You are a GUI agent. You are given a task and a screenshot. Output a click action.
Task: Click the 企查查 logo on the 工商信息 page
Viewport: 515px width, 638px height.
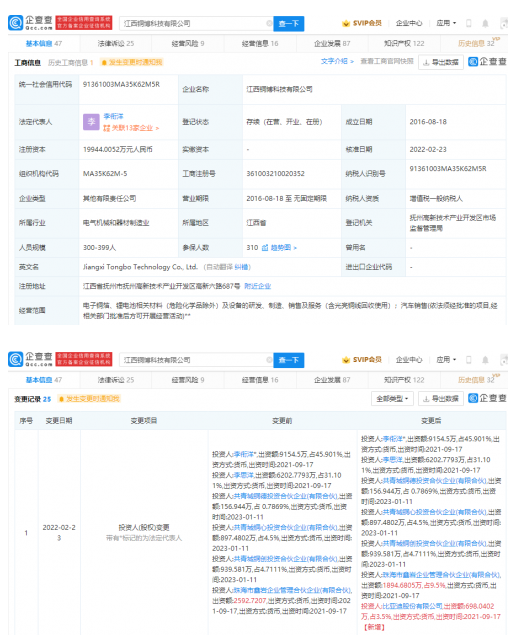31,23
